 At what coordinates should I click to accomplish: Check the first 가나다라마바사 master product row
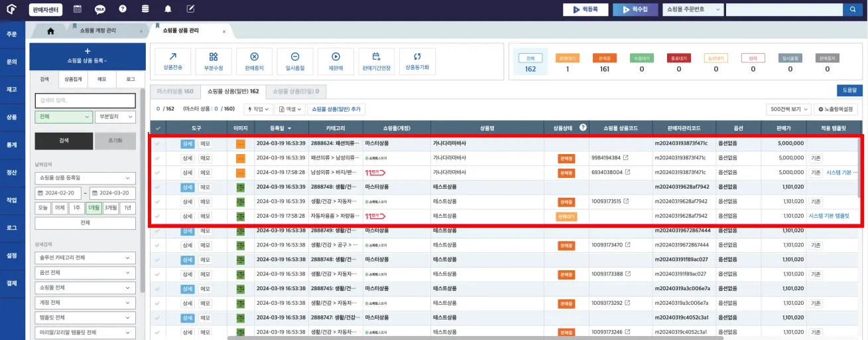(158, 143)
